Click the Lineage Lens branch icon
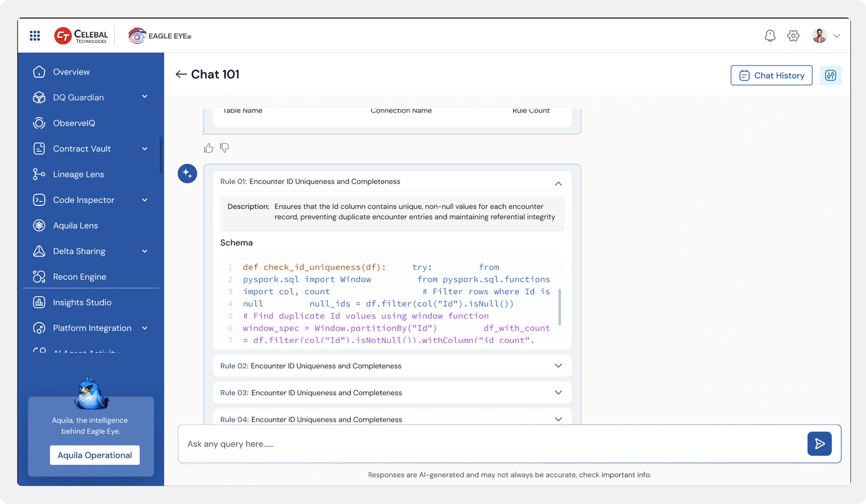866x504 pixels. [x=39, y=174]
